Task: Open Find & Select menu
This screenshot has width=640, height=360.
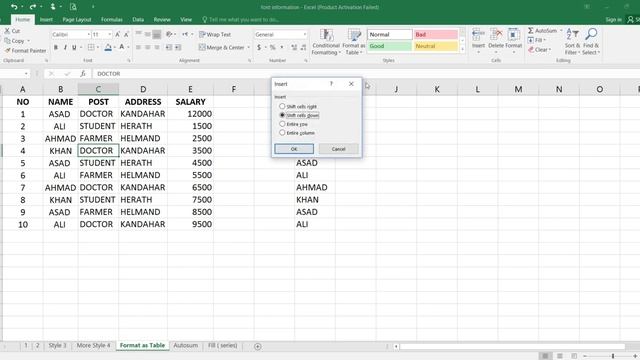Action: [x=591, y=42]
